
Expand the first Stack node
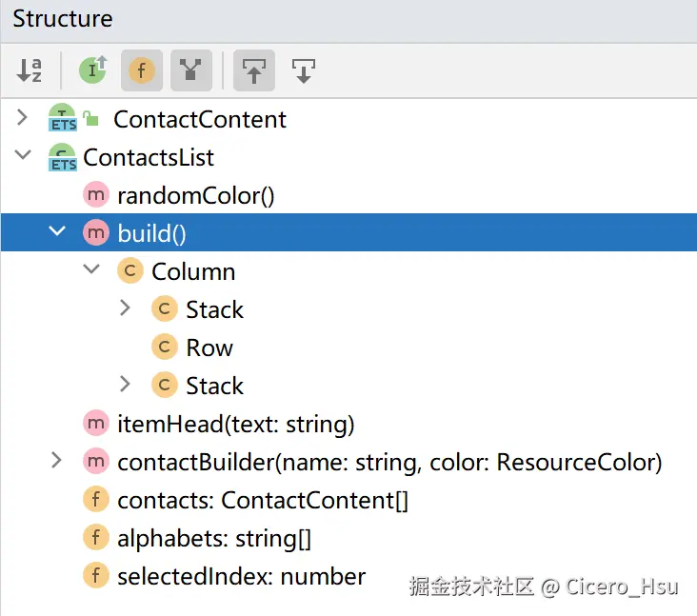click(126, 309)
